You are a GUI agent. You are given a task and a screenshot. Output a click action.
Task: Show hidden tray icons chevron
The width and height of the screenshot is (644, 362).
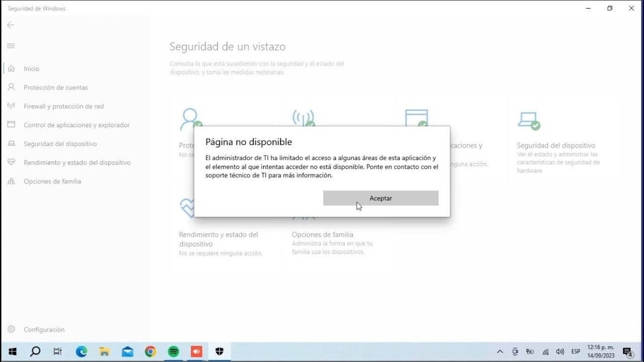click(500, 351)
